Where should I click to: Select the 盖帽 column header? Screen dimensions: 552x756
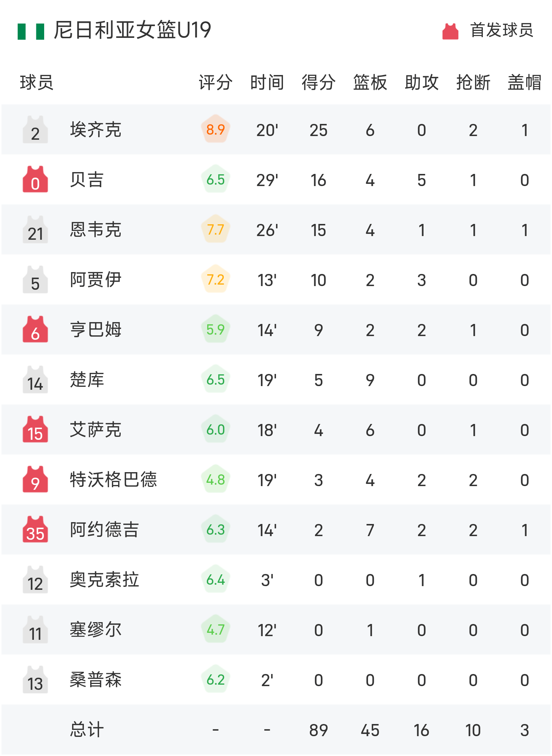(525, 82)
